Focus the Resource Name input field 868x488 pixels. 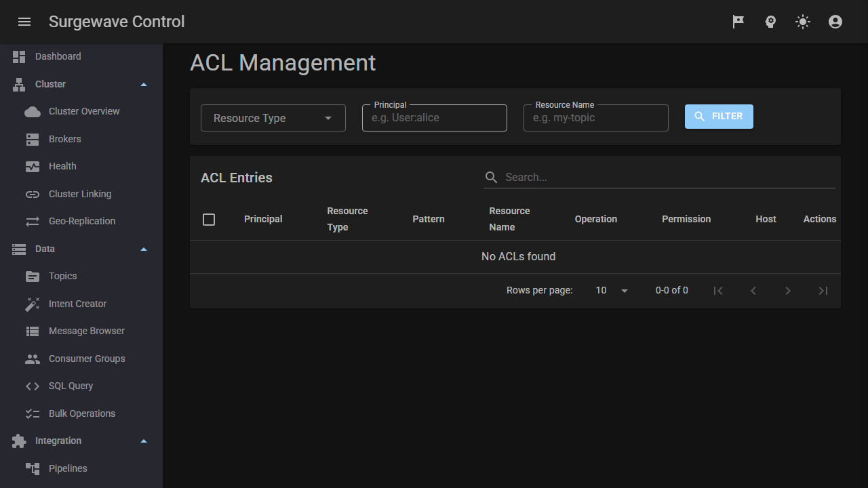[596, 118]
